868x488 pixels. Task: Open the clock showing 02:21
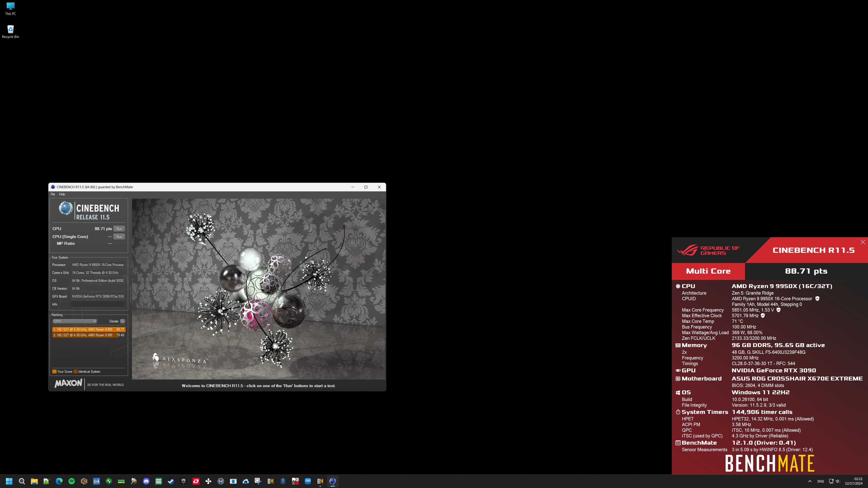coord(854,481)
